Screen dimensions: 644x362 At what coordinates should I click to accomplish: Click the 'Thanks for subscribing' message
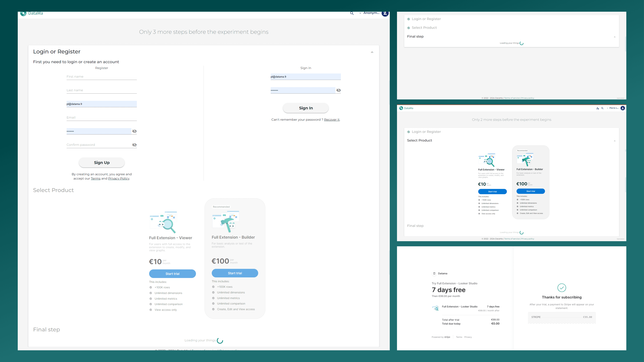[x=562, y=297]
